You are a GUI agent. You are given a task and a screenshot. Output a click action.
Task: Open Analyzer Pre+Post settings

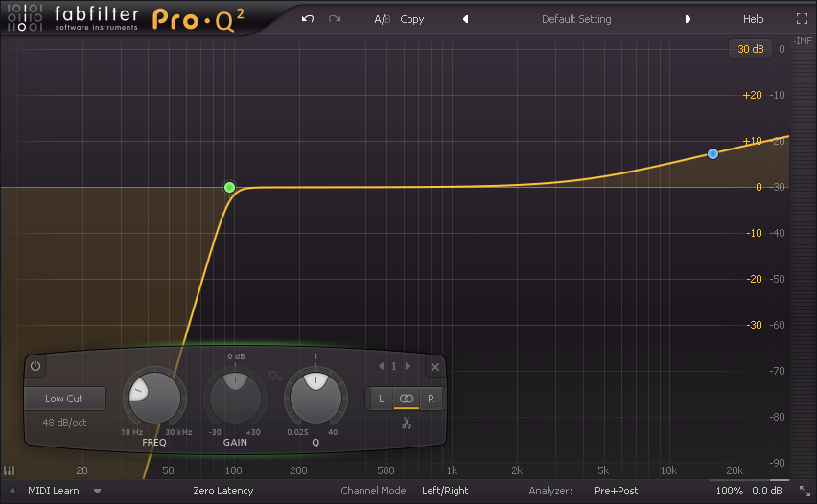pos(616,491)
